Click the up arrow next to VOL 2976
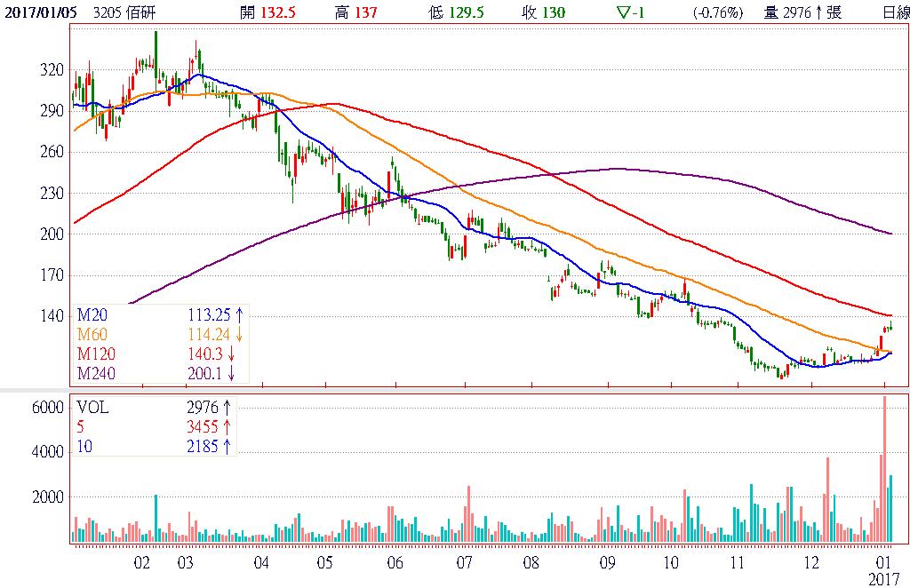Screen dimensions: 910x588 coord(227,408)
